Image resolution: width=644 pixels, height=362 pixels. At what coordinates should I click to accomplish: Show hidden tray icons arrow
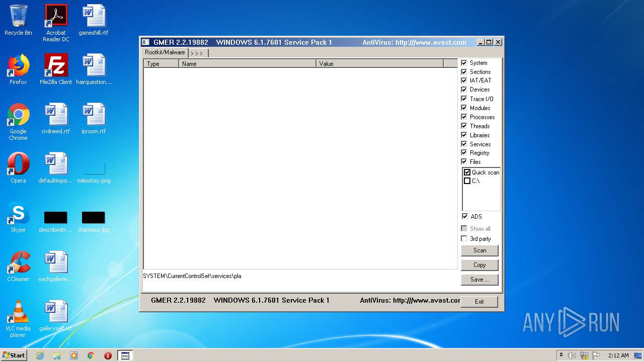[x=561, y=355]
